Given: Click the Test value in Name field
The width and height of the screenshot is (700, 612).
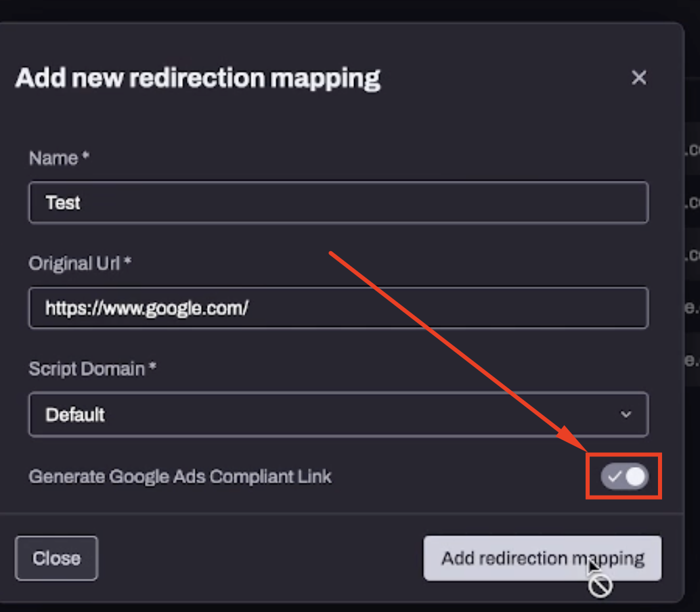Looking at the screenshot, I should pyautogui.click(x=63, y=202).
